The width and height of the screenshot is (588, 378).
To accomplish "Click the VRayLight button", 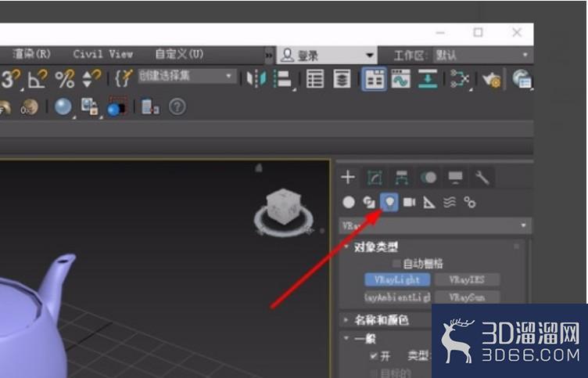I will (397, 279).
